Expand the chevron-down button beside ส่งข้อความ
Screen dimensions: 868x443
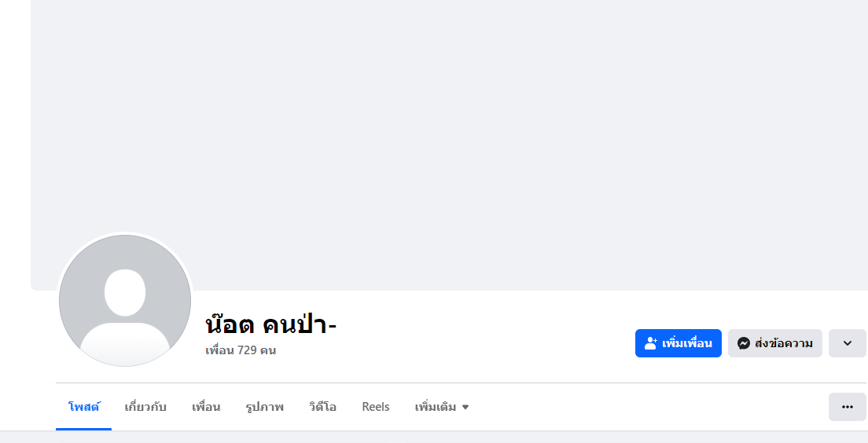coord(847,343)
